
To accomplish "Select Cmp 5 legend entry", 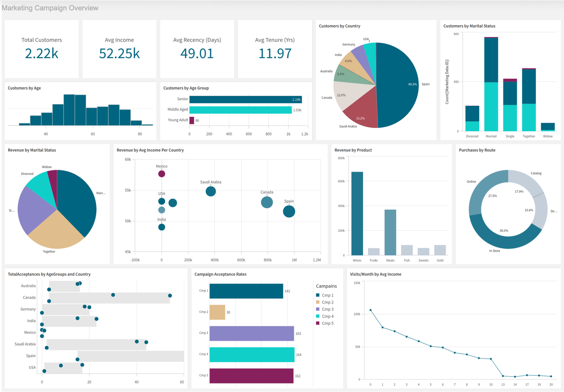I will pos(327,323).
